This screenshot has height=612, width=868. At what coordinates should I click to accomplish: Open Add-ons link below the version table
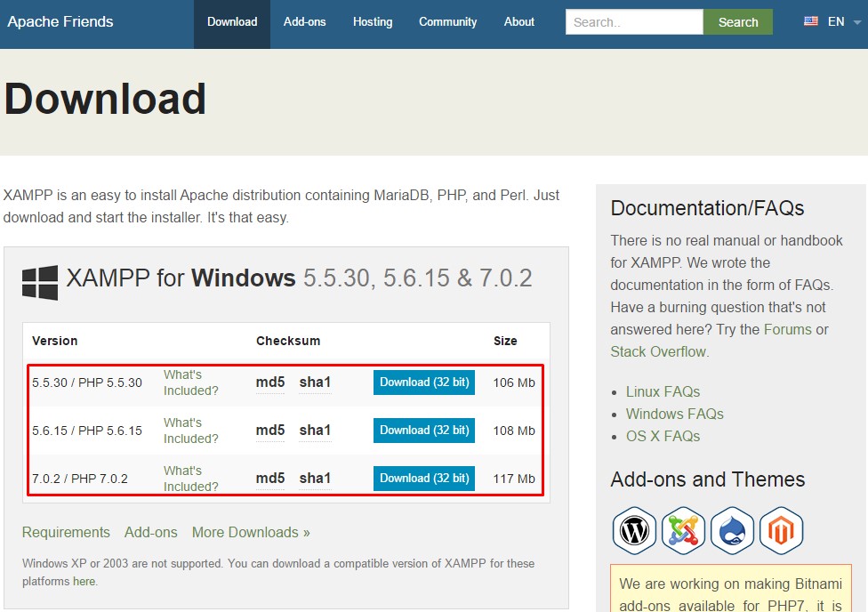pyautogui.click(x=150, y=532)
